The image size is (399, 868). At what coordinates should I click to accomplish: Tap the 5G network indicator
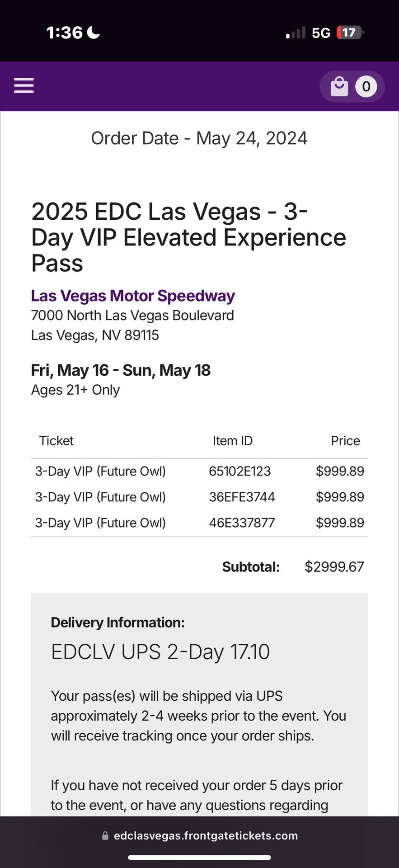[321, 33]
